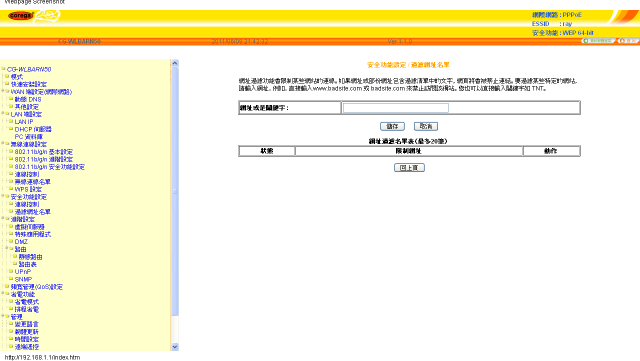This screenshot has height=361, width=640.
Task: Open the 路由表 page
Action: (x=28, y=264)
